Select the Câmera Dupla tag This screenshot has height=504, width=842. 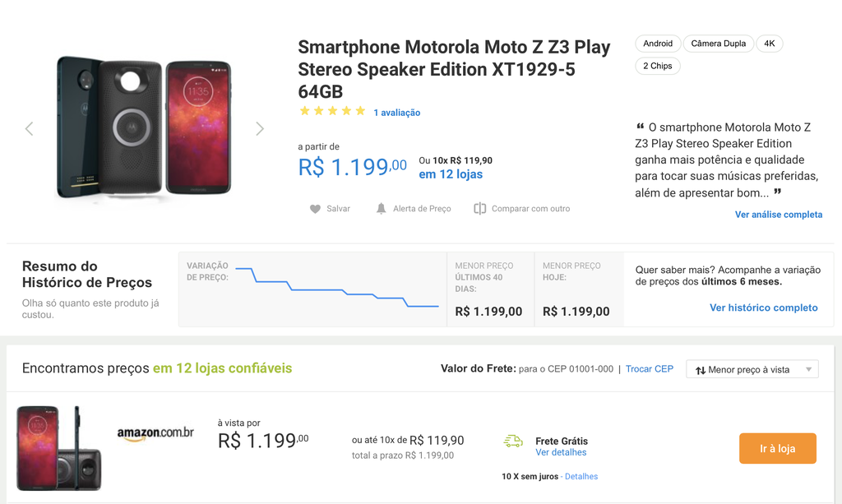tap(718, 44)
